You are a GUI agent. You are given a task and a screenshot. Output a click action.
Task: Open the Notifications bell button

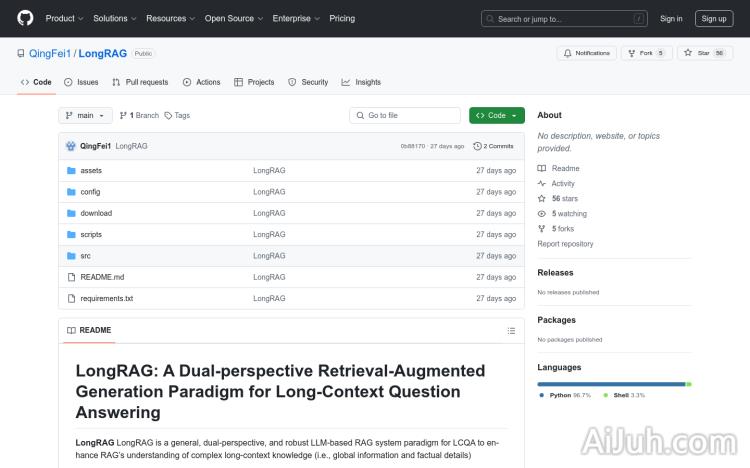[x=587, y=53]
